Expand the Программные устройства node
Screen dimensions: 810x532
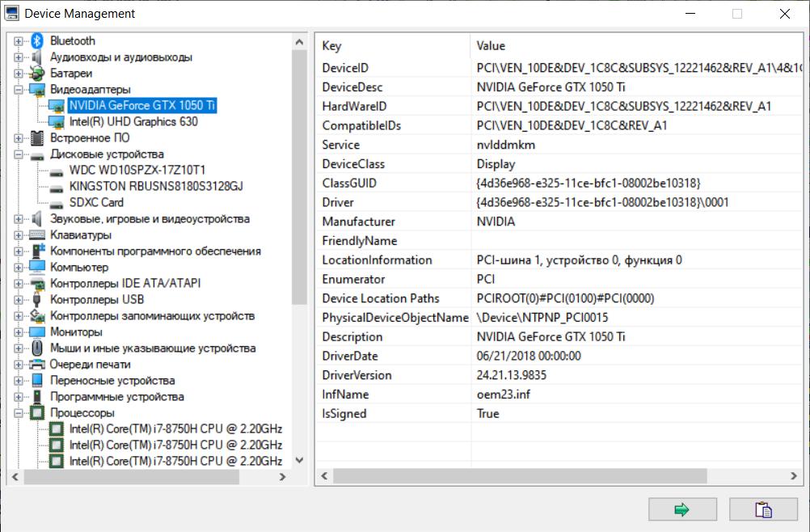click(x=19, y=397)
